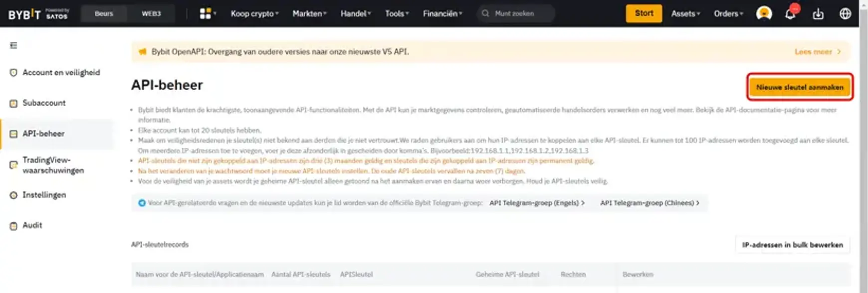Toggle to the Beurs view
868x293 pixels.
[x=103, y=13]
